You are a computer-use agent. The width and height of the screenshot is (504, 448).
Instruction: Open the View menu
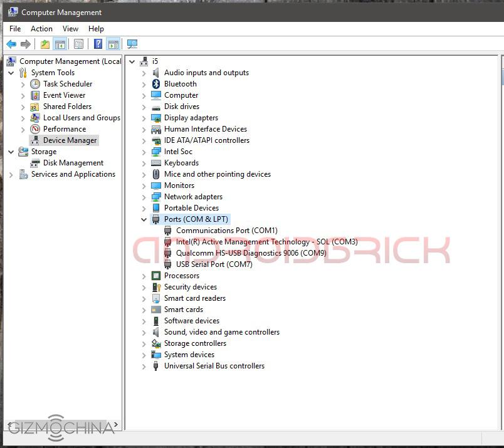(70, 29)
